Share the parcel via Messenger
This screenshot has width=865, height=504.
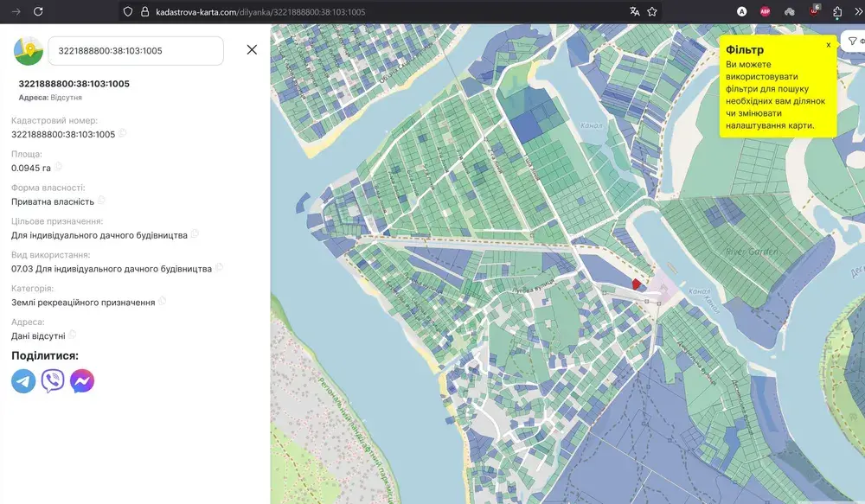click(82, 381)
